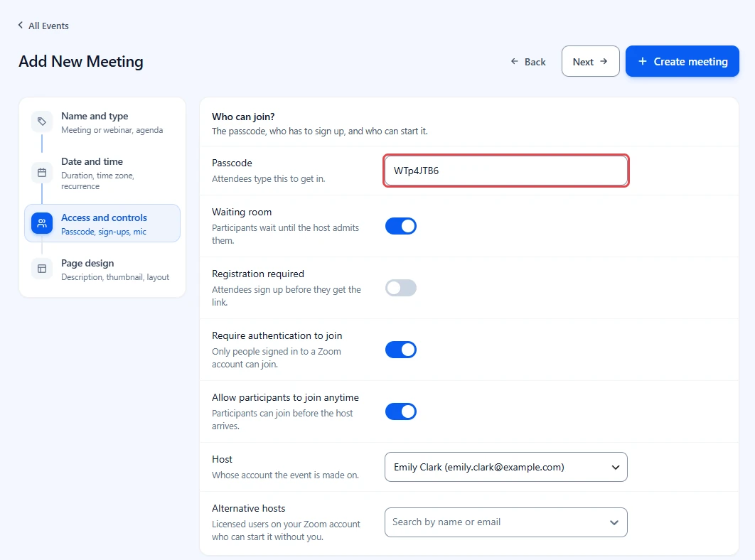Open the Name and type step
Screen dimensions: 755x560
point(102,123)
